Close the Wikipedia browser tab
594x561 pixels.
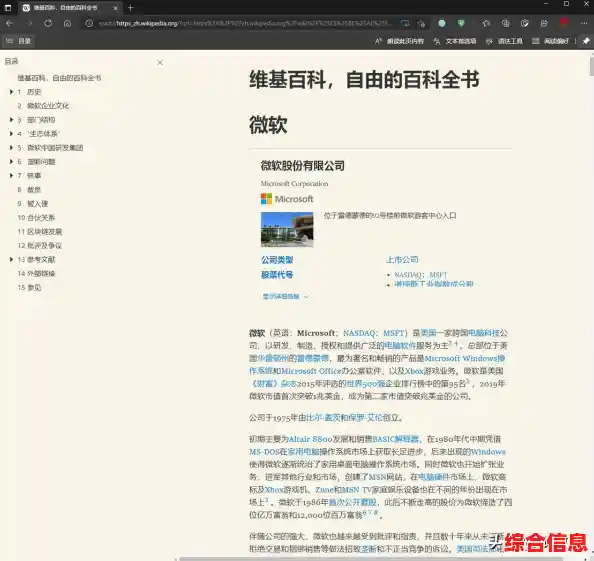point(116,8)
